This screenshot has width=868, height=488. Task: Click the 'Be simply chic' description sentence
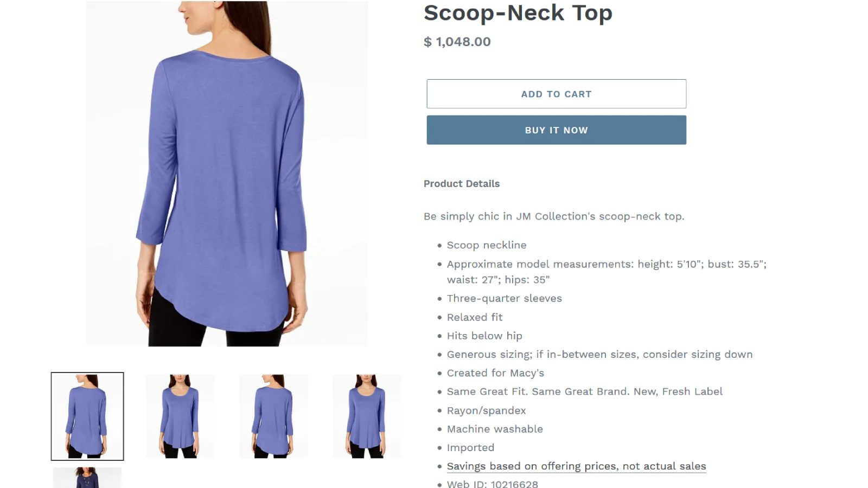click(554, 216)
